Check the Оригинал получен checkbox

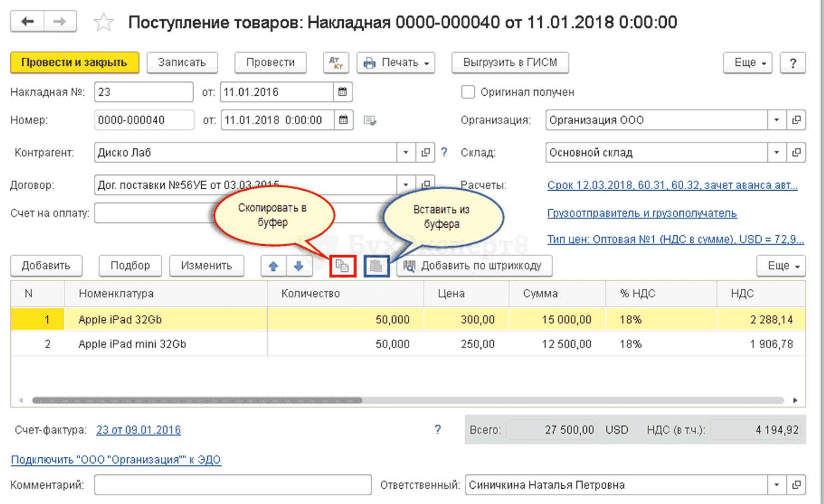pos(468,92)
